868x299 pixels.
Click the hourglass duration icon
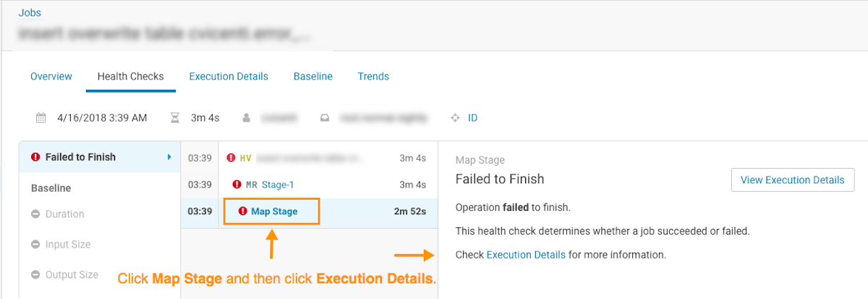click(174, 117)
